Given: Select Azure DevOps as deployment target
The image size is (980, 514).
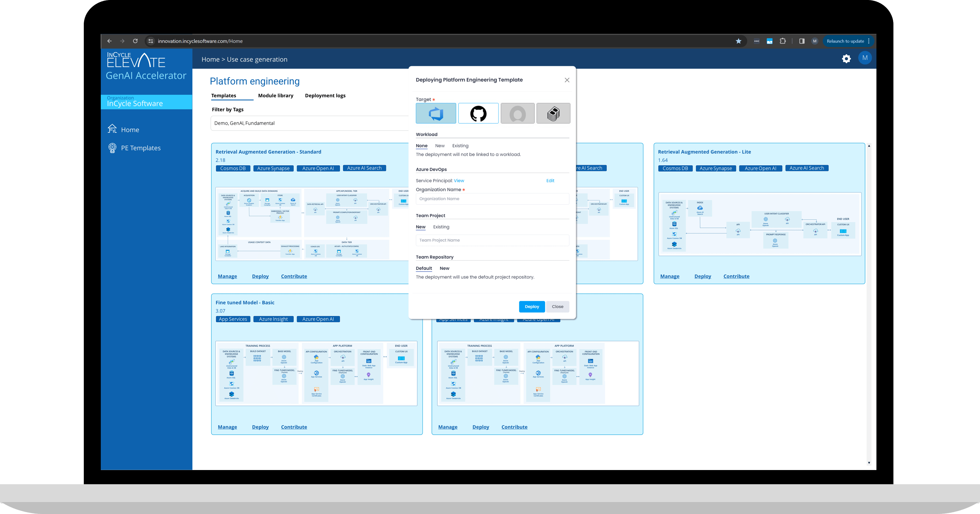Looking at the screenshot, I should pos(436,113).
